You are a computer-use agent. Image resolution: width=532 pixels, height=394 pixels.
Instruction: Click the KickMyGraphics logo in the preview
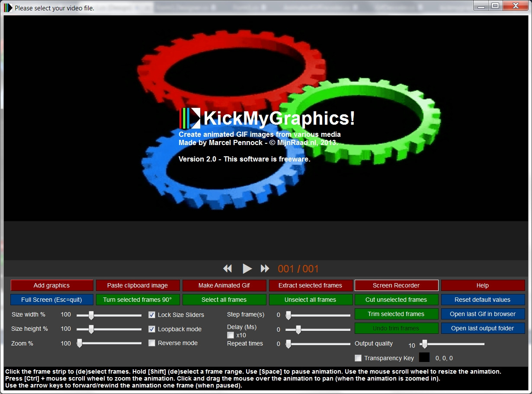tap(190, 118)
